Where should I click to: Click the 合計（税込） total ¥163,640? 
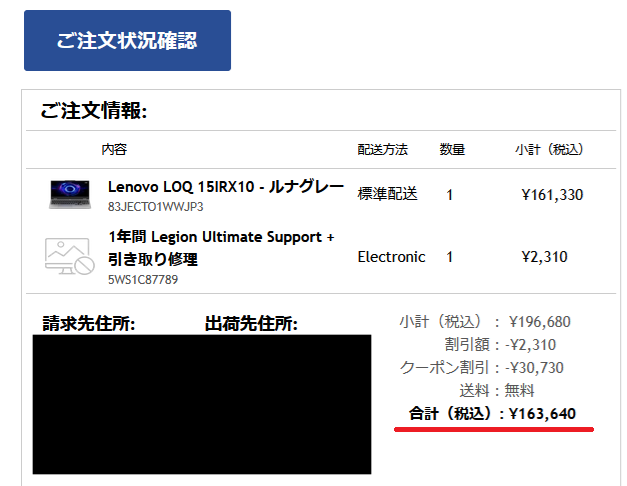[x=492, y=413]
